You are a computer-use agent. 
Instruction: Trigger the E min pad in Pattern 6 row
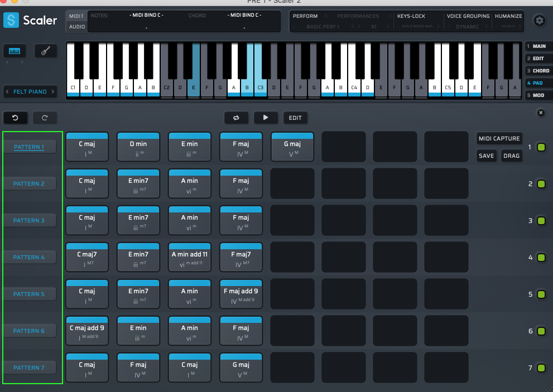click(x=138, y=331)
